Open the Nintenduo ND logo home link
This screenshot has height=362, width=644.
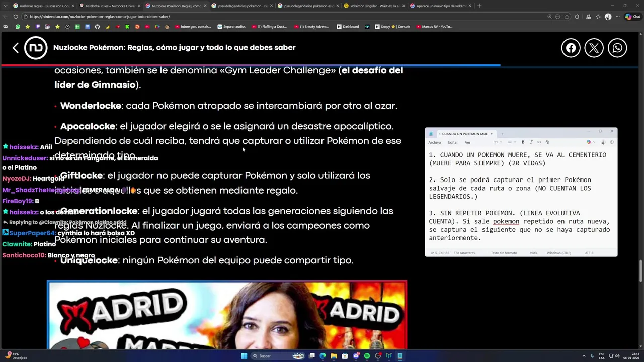pos(36,48)
